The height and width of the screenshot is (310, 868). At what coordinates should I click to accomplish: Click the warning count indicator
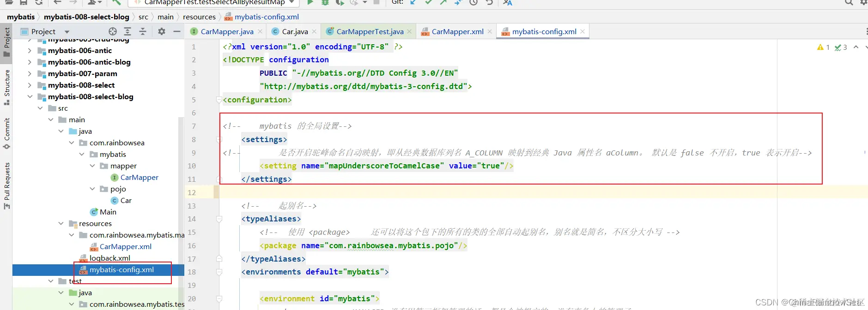[x=823, y=47]
